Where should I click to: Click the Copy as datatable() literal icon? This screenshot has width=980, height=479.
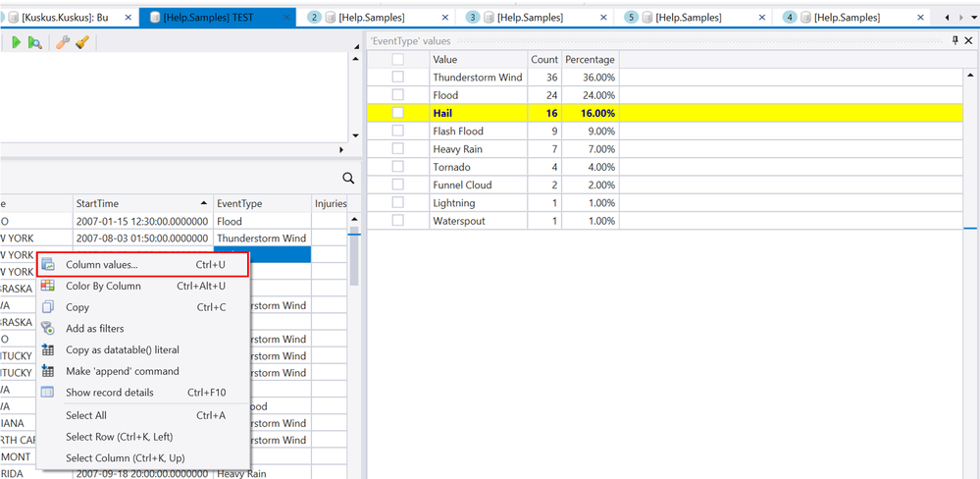[x=47, y=349]
